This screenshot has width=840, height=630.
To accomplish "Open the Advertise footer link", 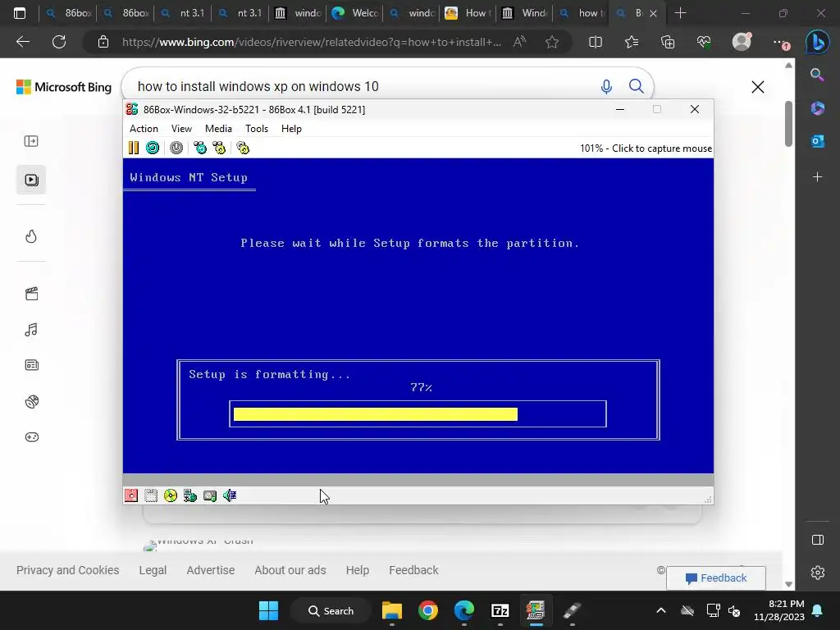I will [211, 570].
